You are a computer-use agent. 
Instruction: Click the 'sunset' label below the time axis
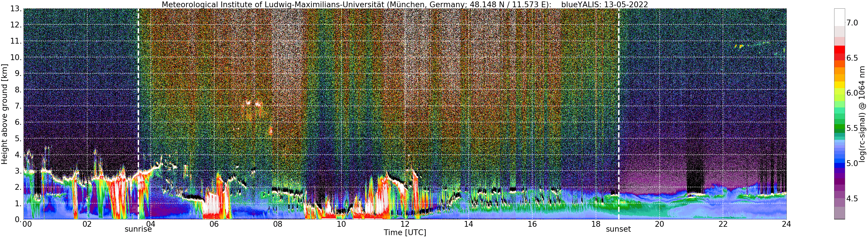pyautogui.click(x=618, y=229)
